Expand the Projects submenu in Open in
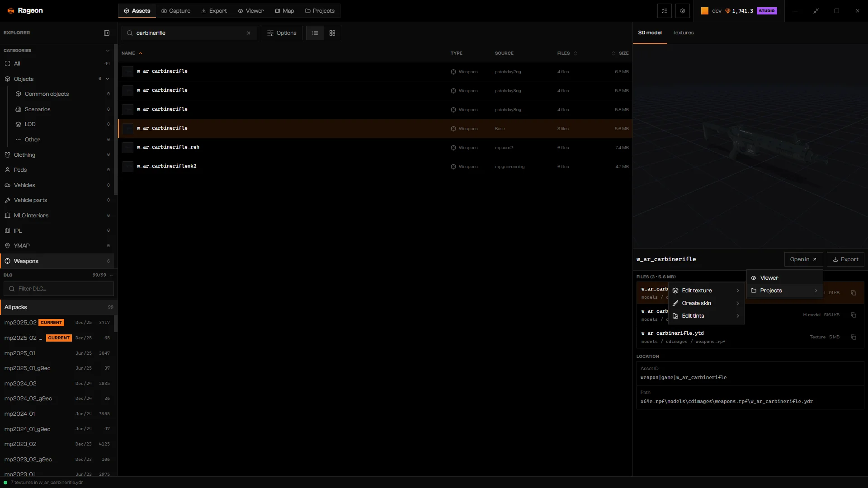Viewport: 868px width, 488px height. [x=784, y=291]
